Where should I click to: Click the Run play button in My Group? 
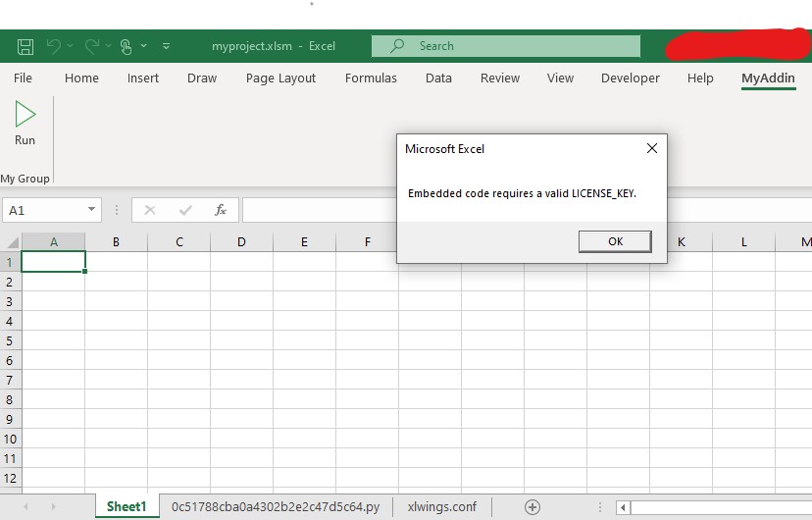click(x=25, y=124)
